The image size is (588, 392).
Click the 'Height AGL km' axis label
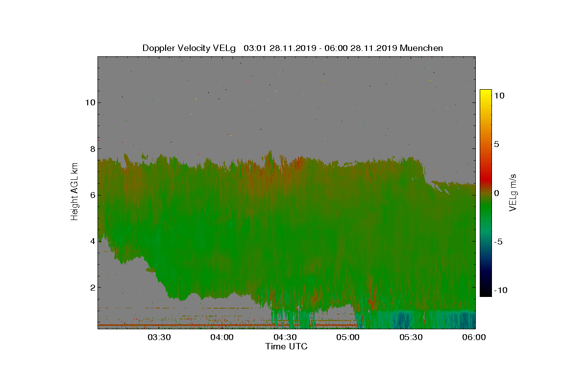tap(74, 193)
